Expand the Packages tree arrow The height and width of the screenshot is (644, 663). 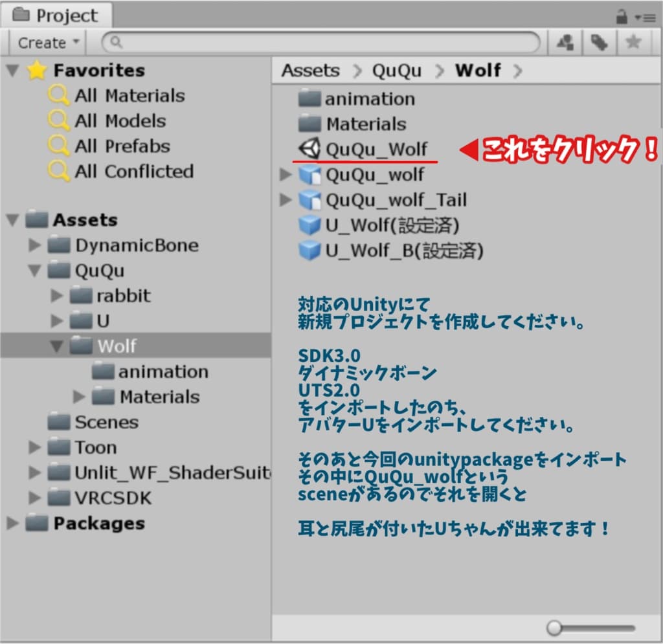pos(13,523)
